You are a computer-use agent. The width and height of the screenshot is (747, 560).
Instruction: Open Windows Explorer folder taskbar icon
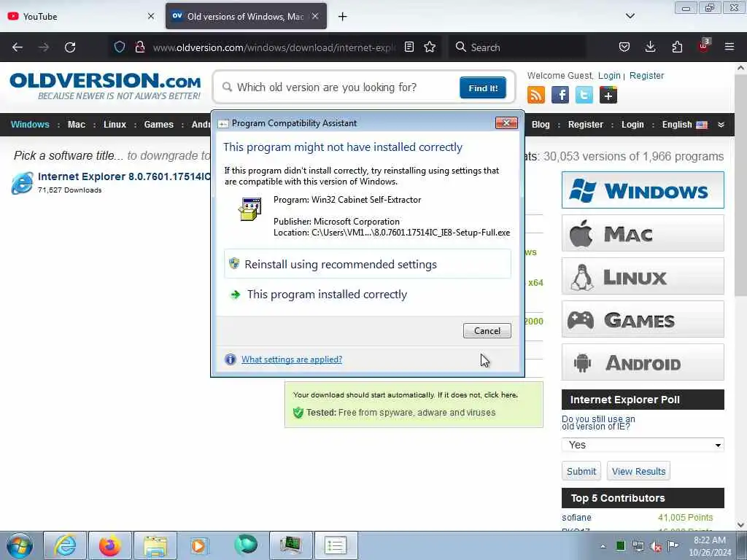[155, 545]
